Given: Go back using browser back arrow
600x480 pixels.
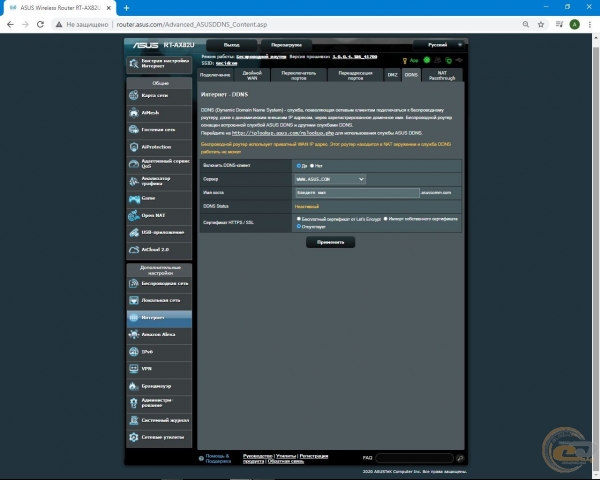Looking at the screenshot, I should pyautogui.click(x=10, y=24).
